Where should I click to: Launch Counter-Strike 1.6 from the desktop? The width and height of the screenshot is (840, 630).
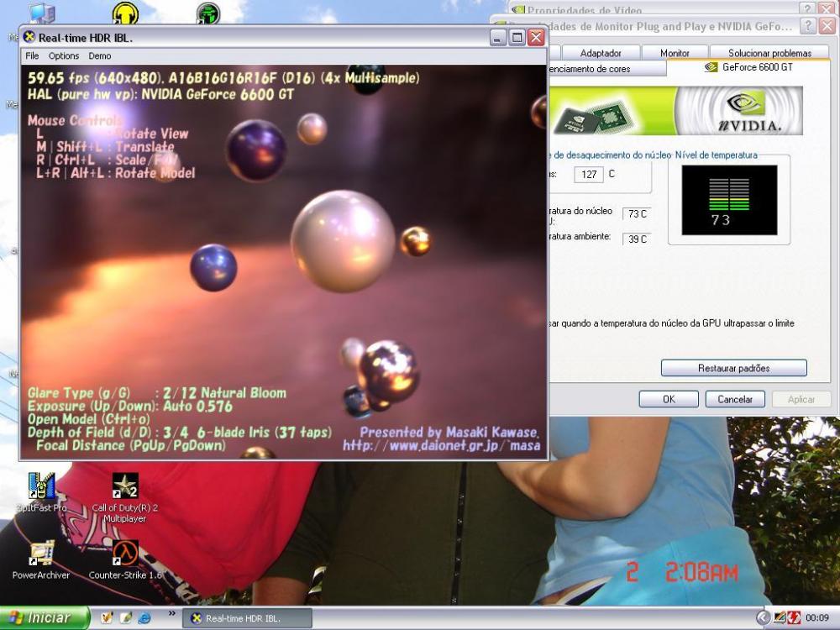125,554
